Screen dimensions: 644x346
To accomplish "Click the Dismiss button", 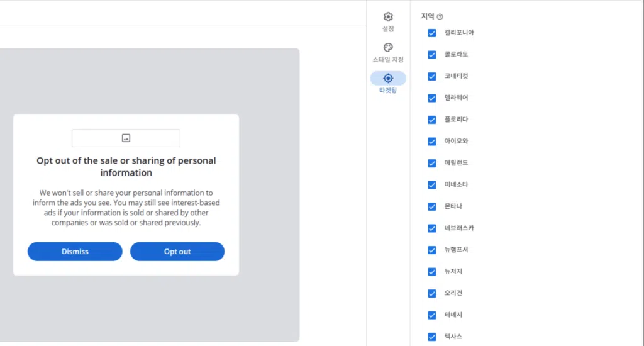I will pyautogui.click(x=75, y=252).
